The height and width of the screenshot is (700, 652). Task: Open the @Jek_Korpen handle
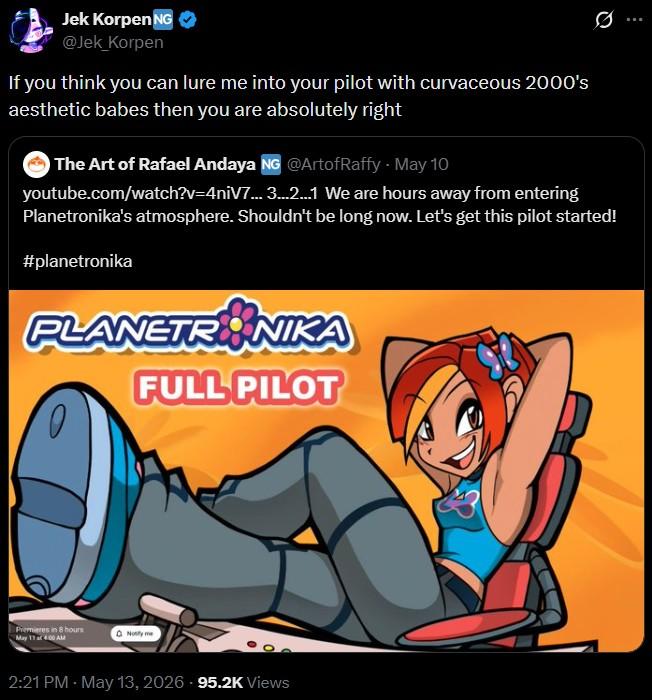point(113,42)
